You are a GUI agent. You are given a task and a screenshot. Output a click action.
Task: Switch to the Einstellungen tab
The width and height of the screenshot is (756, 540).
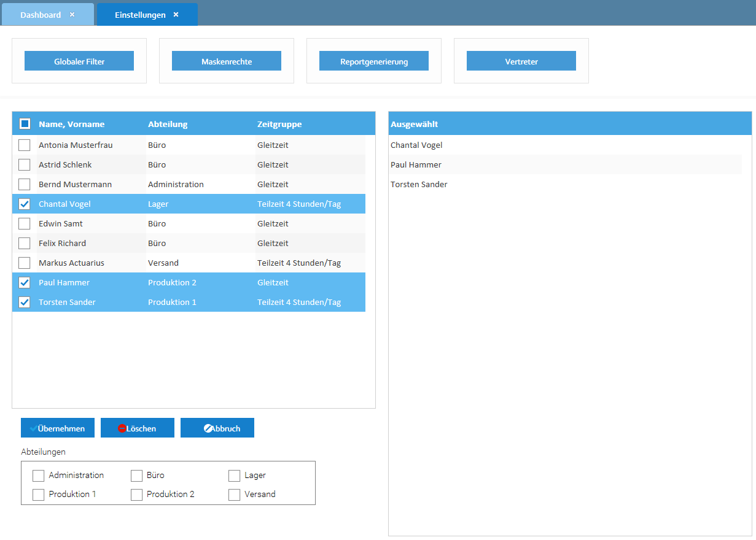pos(140,15)
